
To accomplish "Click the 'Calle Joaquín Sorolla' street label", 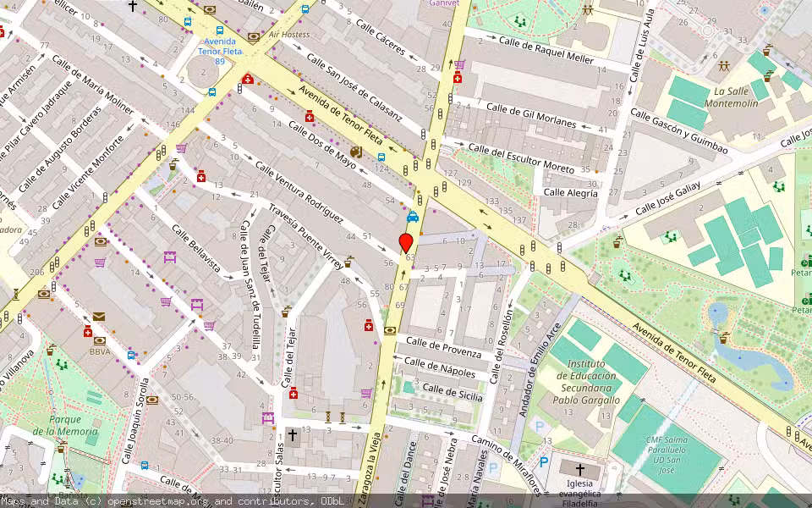I will click(x=134, y=420).
